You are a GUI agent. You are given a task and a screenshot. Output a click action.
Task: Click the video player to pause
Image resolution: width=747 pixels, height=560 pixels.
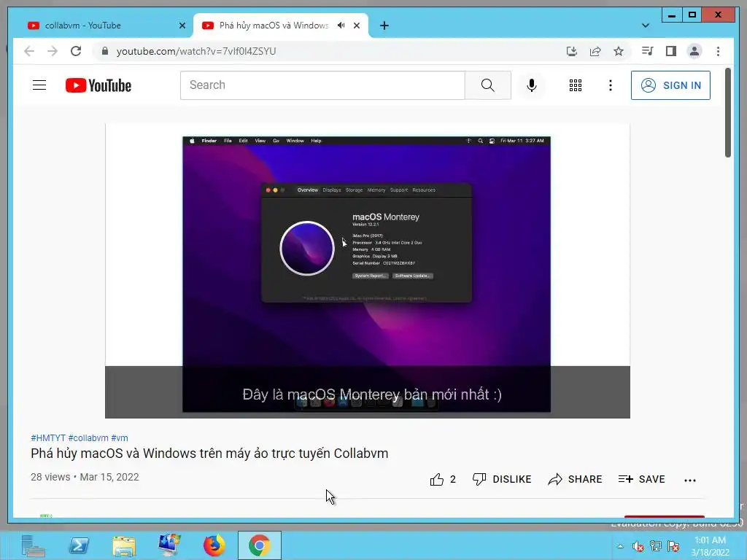point(368,271)
